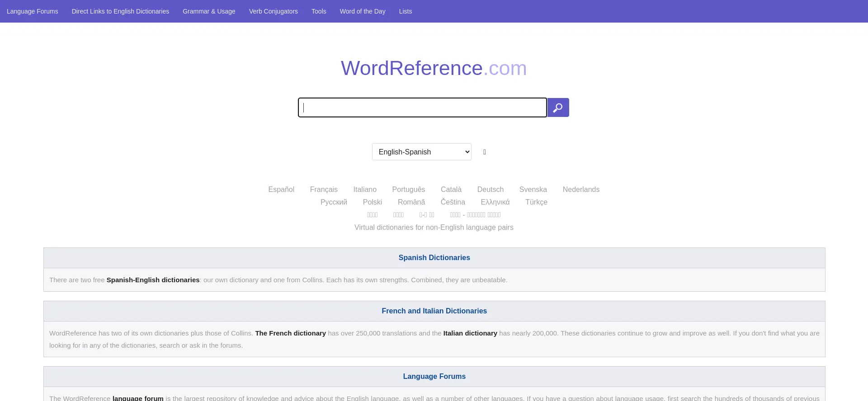Switch site language to Français
868x401 pixels.
324,189
